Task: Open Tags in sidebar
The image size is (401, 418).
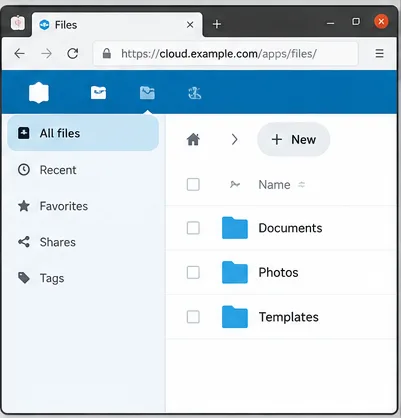Action: point(83,278)
